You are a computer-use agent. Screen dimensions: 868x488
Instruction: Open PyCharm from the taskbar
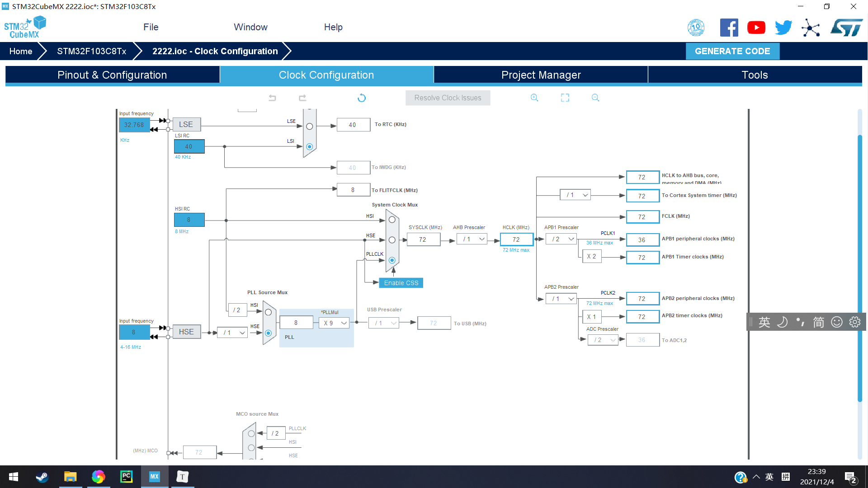point(127,477)
